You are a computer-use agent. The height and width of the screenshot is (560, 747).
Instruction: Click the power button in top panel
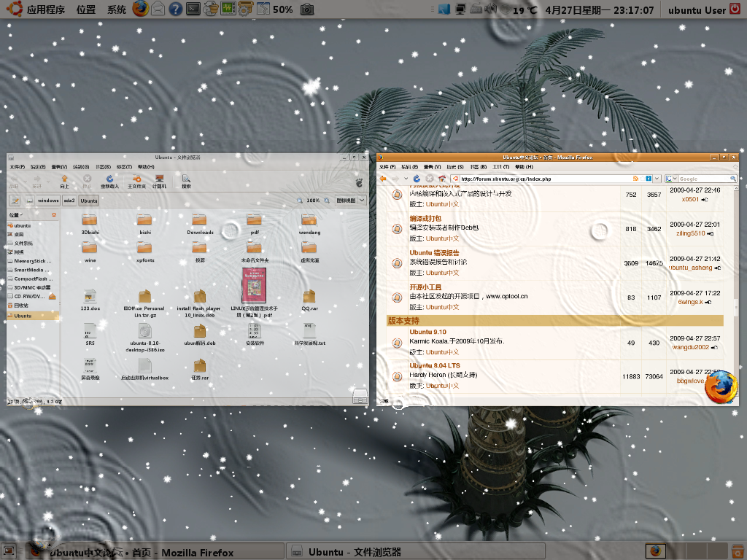click(x=735, y=9)
